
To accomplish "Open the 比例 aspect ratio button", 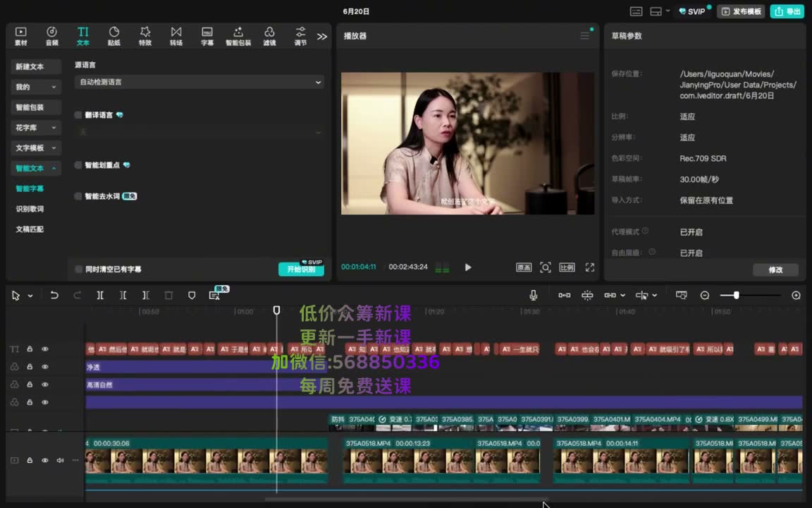I will point(567,267).
